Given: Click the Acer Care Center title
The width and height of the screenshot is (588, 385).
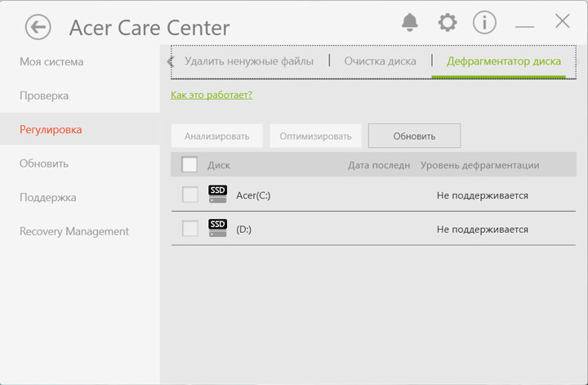Looking at the screenshot, I should (x=149, y=28).
